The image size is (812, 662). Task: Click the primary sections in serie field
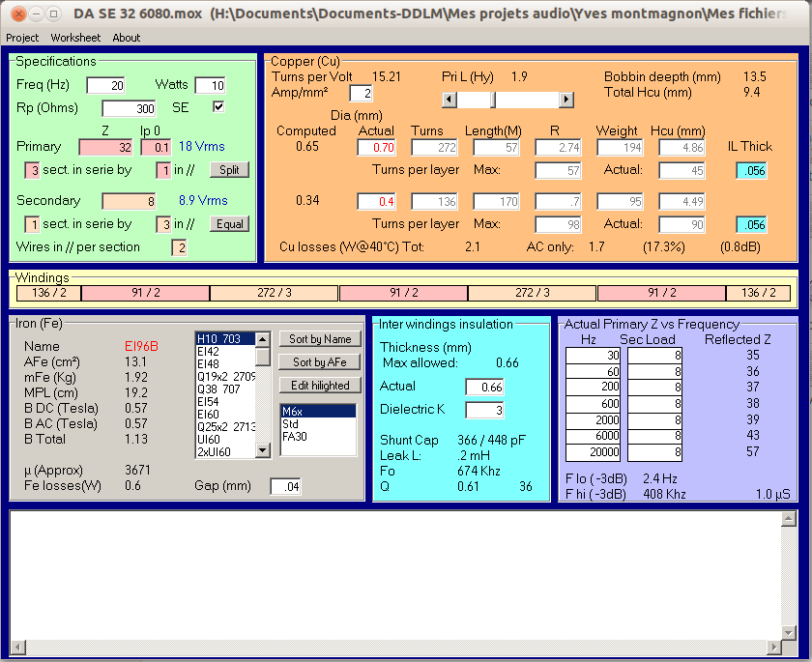32,170
